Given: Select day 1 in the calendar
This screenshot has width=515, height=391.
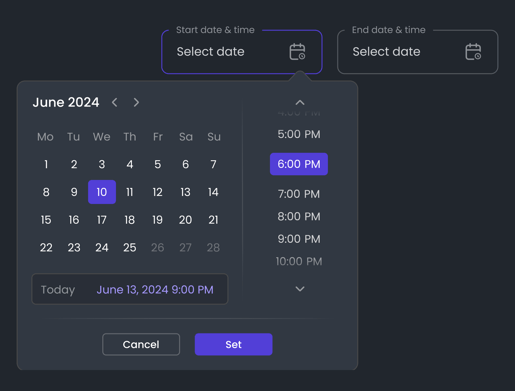Looking at the screenshot, I should tap(46, 164).
